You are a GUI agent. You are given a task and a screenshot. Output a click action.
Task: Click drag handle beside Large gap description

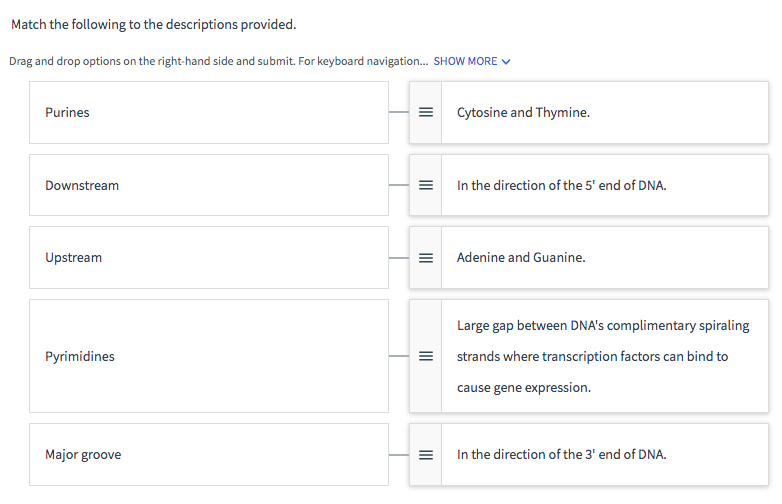tap(425, 356)
